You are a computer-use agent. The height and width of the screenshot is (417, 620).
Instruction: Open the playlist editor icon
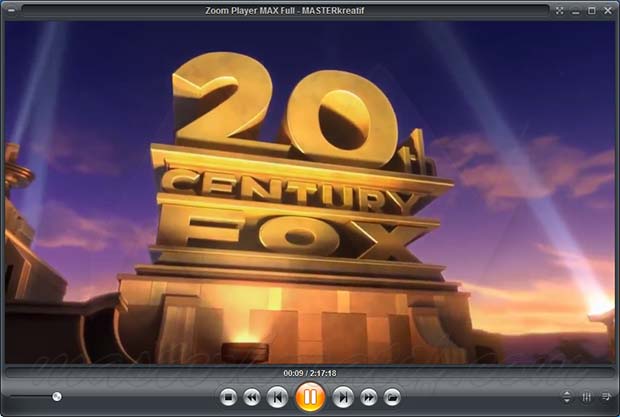605,396
